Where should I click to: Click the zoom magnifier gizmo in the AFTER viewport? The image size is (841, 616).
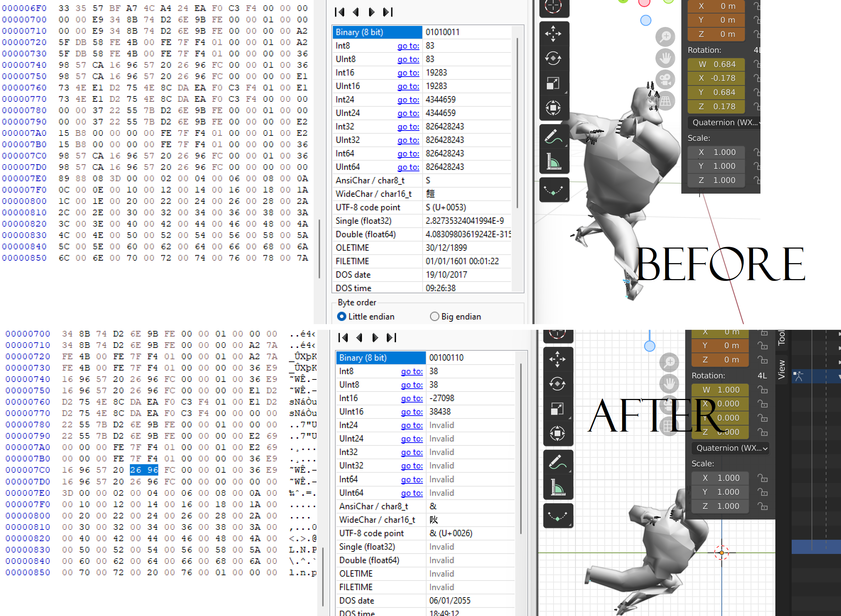[x=669, y=362]
